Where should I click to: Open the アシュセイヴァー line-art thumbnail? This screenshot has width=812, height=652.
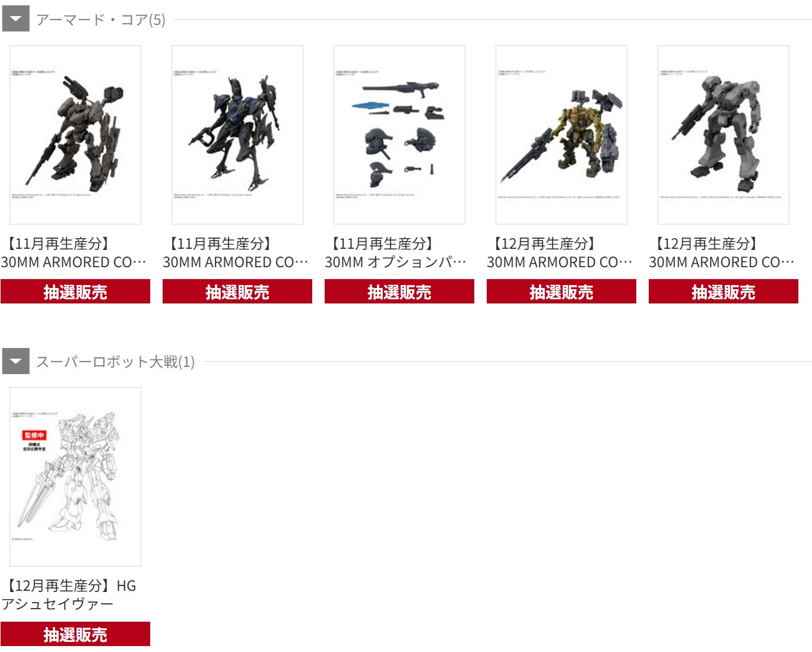[x=75, y=477]
